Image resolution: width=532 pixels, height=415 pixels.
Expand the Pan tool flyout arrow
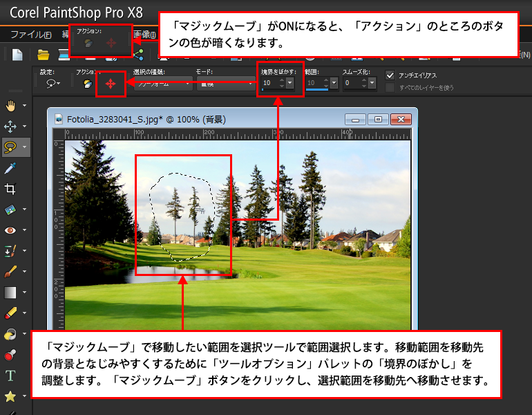coord(24,106)
